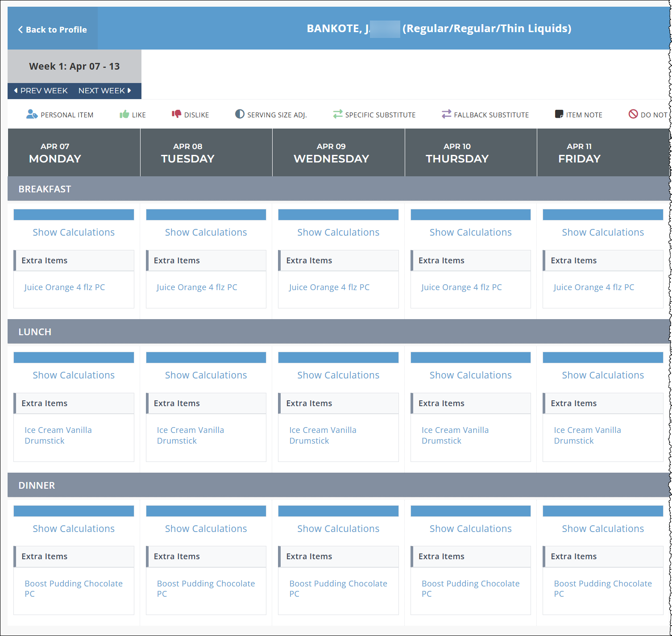
Task: Show Calculations for Tuesday lunch
Action: click(206, 375)
